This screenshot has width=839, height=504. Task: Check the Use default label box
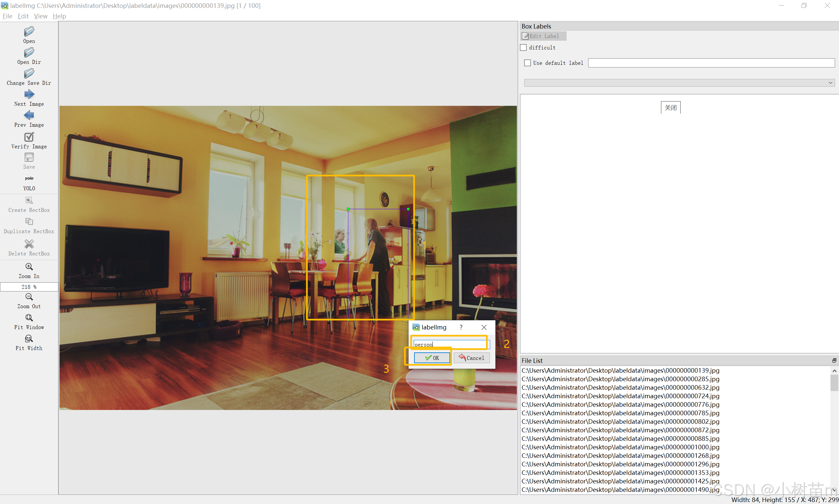(x=527, y=63)
